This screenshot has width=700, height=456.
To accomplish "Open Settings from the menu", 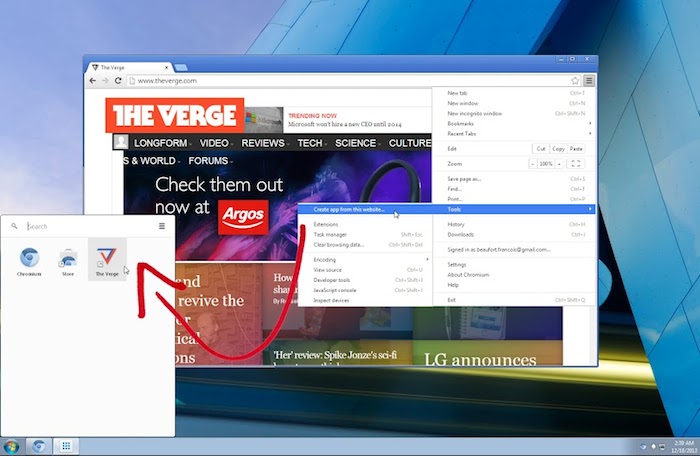I will pyautogui.click(x=514, y=264).
